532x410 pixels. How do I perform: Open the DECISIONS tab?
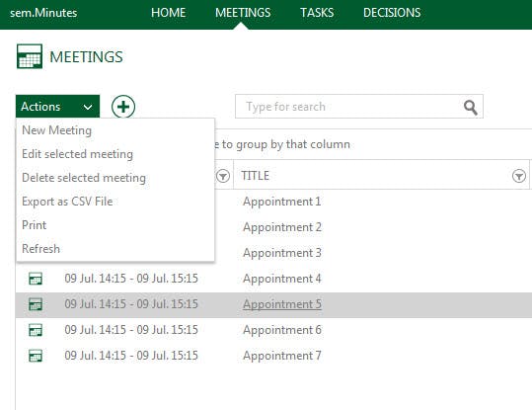click(392, 13)
